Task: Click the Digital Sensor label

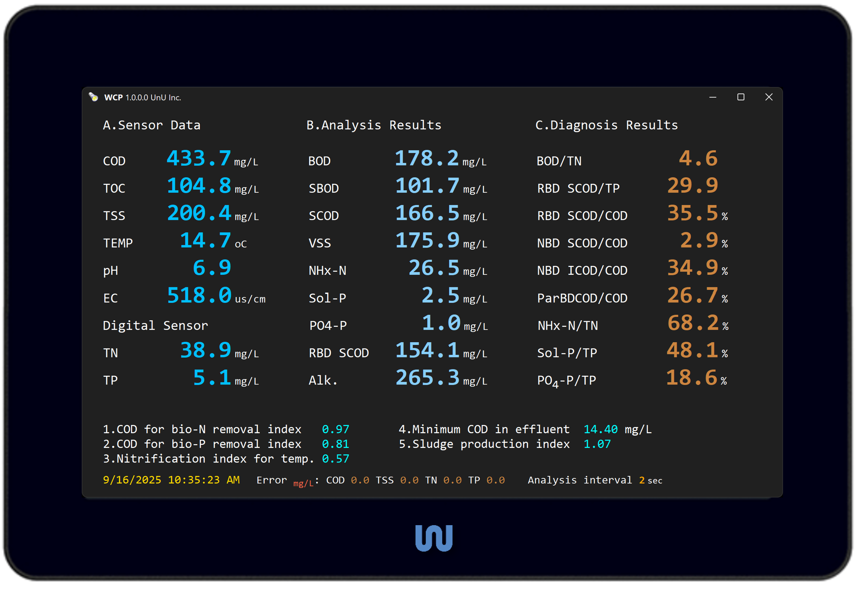Action: (155, 326)
